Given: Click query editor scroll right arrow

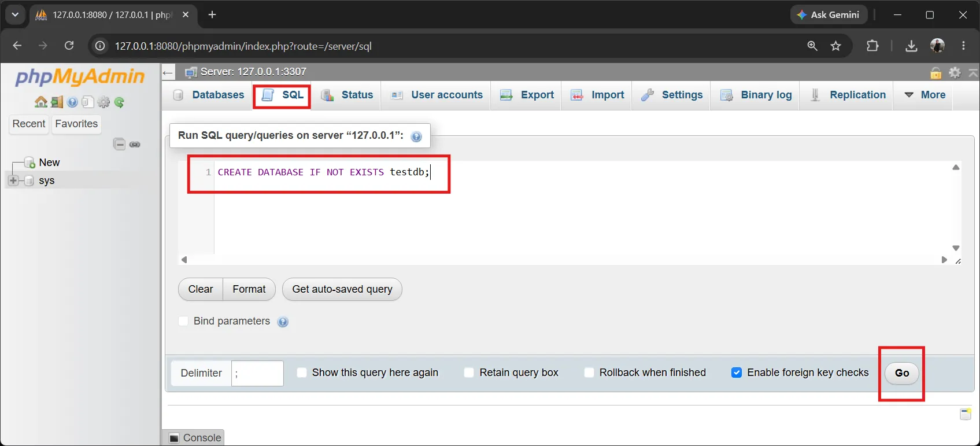Looking at the screenshot, I should click(944, 260).
